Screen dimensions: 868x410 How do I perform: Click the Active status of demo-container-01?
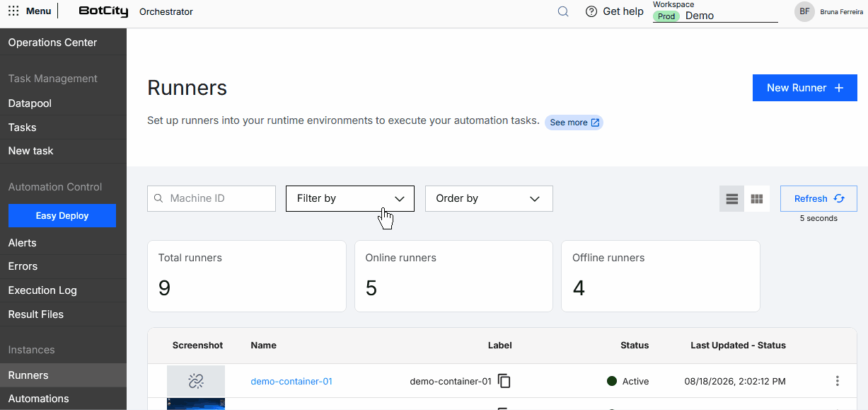click(x=628, y=382)
